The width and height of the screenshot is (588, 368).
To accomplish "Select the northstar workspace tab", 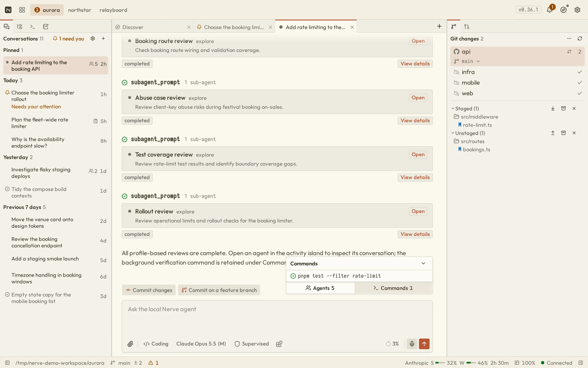I will click(79, 10).
